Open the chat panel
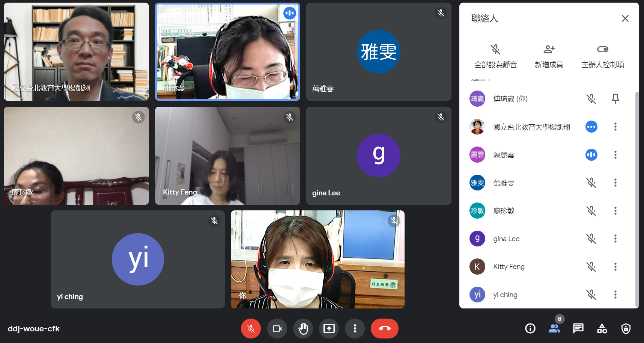This screenshot has width=644, height=343. point(578,329)
